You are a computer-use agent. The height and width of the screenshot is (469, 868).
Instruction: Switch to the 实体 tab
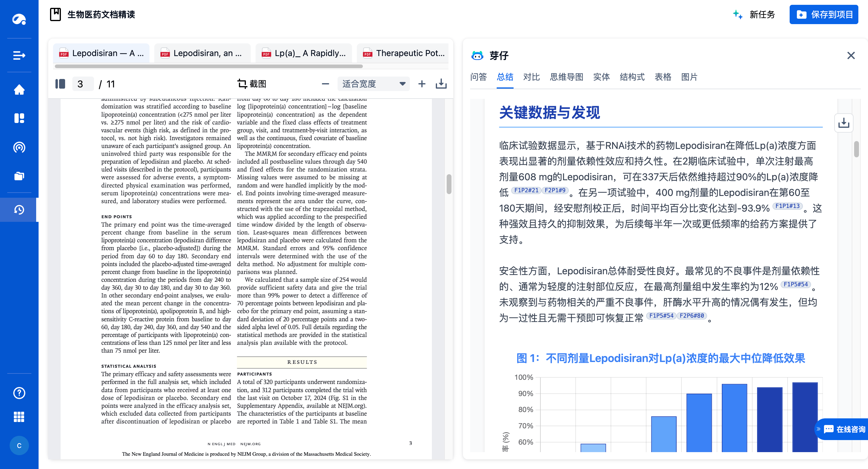coord(602,77)
